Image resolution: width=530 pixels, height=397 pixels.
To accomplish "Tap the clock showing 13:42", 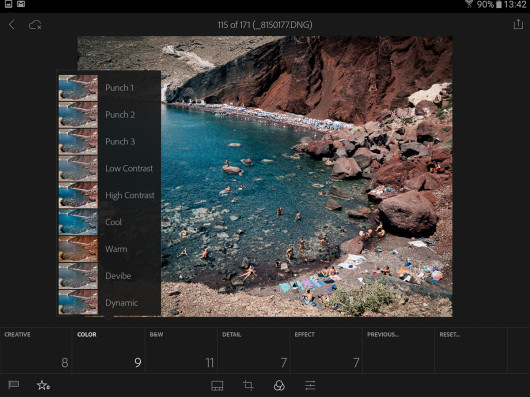I will (x=515, y=4).
